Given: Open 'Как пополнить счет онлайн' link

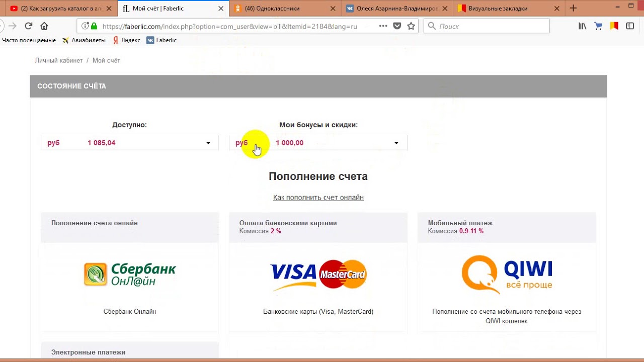Looking at the screenshot, I should point(318,198).
